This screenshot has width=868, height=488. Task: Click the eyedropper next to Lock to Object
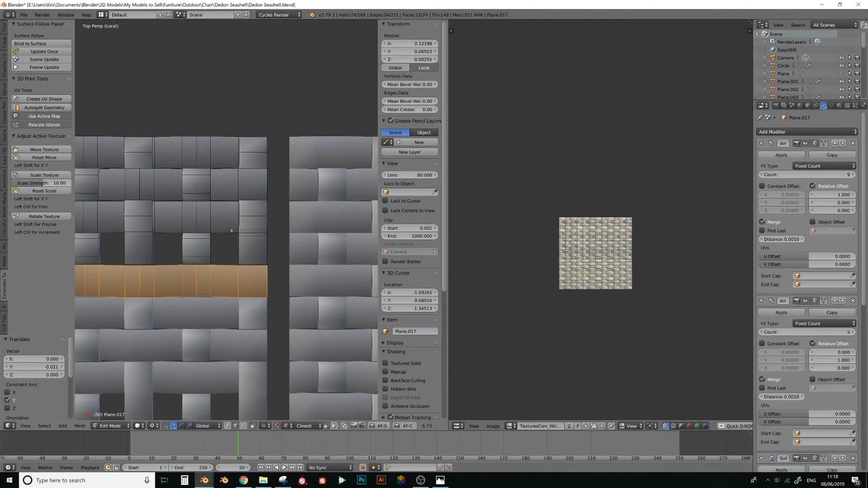pyautogui.click(x=434, y=192)
